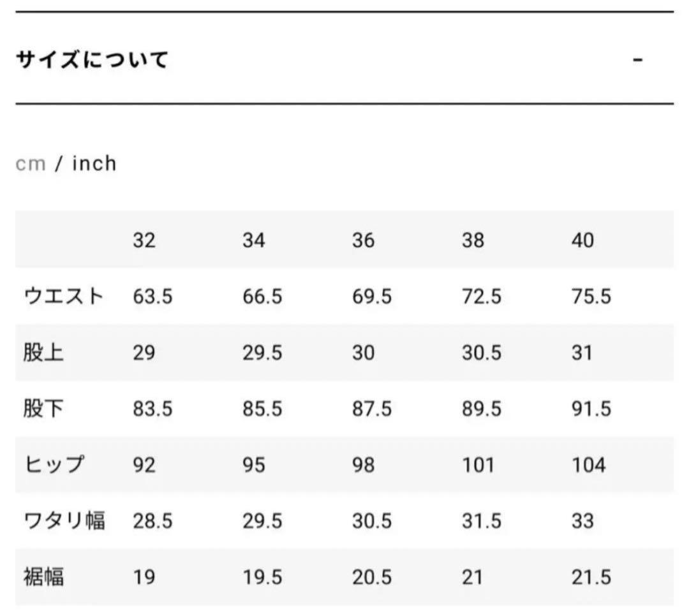Click the inseam value 87.5 cell

(372, 409)
